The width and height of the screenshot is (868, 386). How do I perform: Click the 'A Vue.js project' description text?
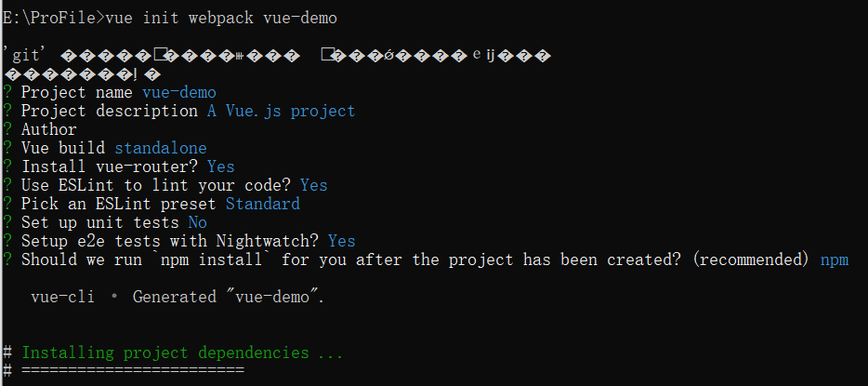281,111
